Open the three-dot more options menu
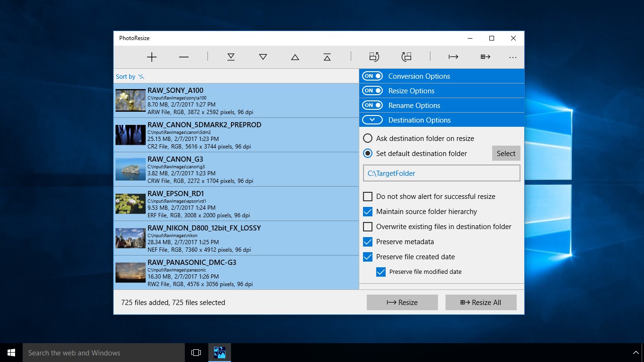Screen dimensions: 644x362 (x=513, y=57)
